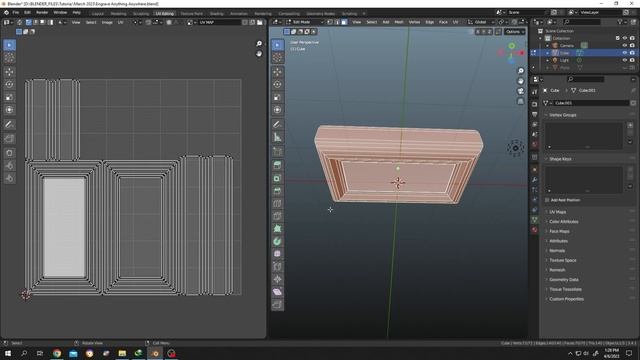Screen dimensions: 640x360
Task: Select the Bevel tool
Action: [278, 191]
